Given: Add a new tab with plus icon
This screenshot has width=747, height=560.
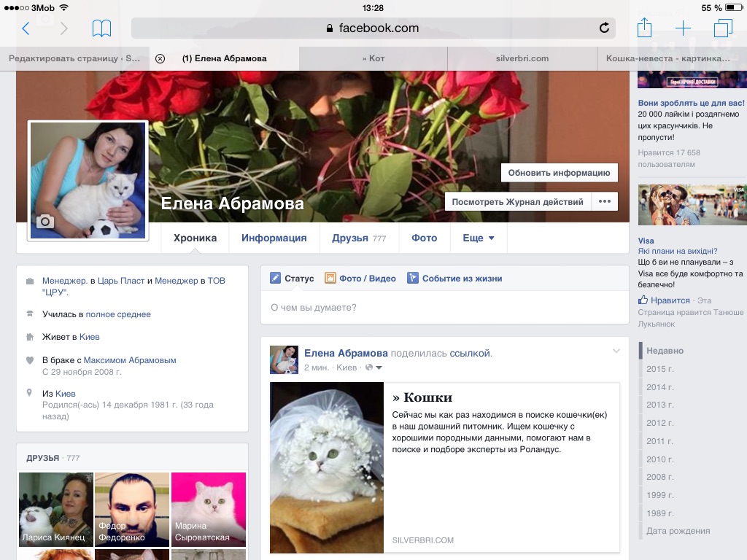Looking at the screenshot, I should (x=683, y=28).
